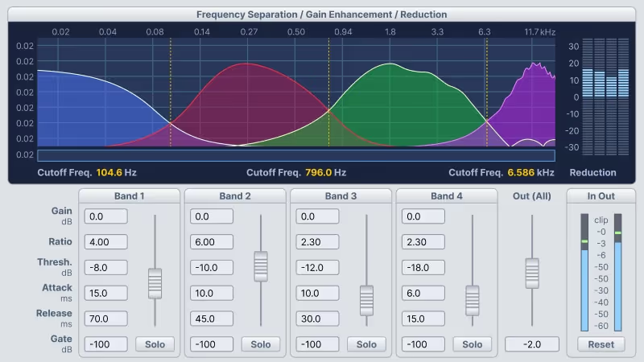Screen dimensions: 644x362
Task: Click Band 3 Attack field showing 10.0
Action: pyautogui.click(x=317, y=293)
